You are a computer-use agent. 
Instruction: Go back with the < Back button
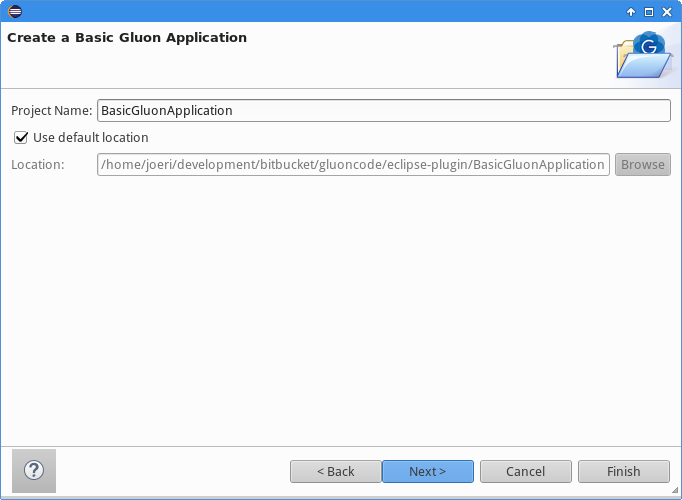(x=336, y=471)
